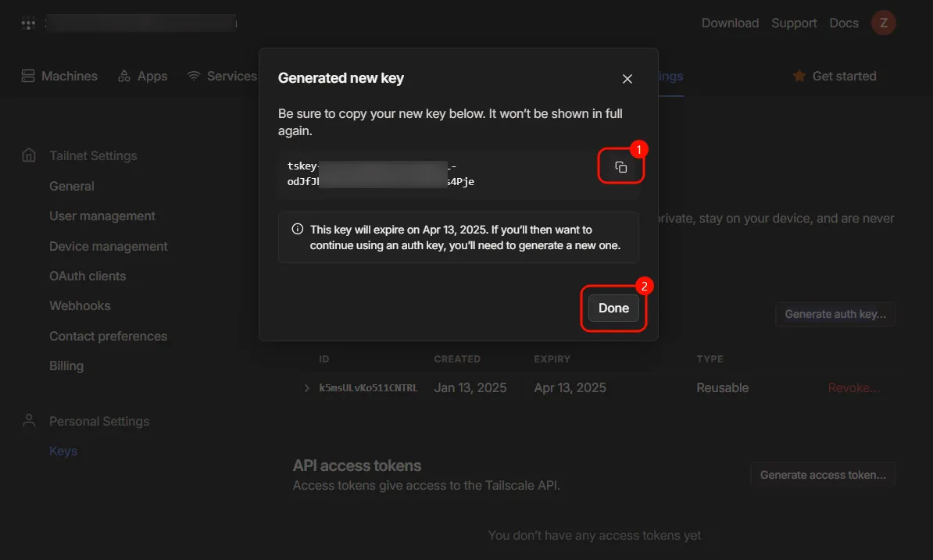The width and height of the screenshot is (933, 560).
Task: Navigate to OAuth clients
Action: [88, 276]
